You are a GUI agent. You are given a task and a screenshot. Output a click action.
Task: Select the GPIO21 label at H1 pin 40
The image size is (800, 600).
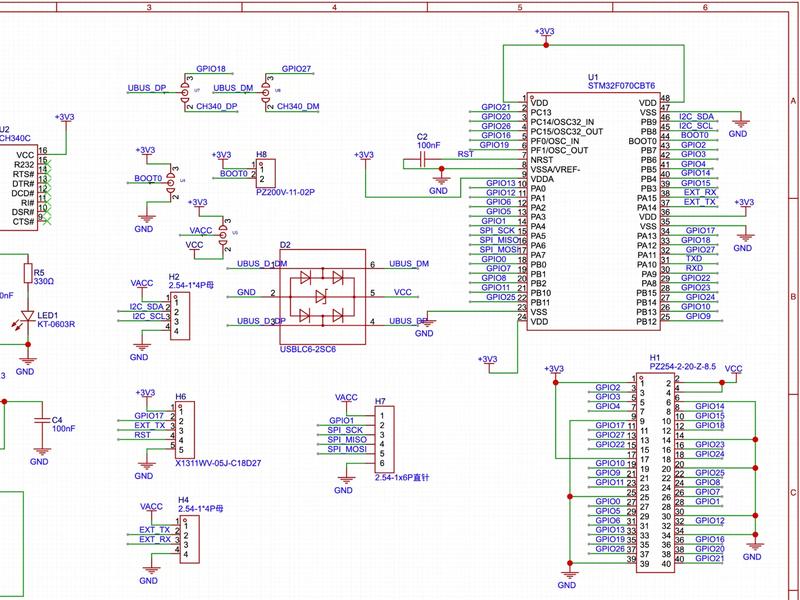710,558
